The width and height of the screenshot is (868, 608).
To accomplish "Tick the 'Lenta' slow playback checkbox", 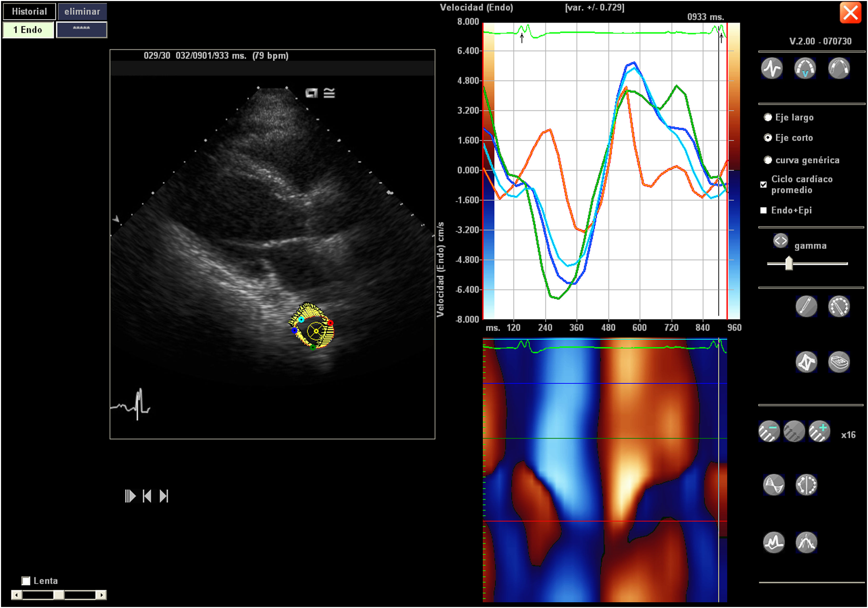I will coord(26,581).
